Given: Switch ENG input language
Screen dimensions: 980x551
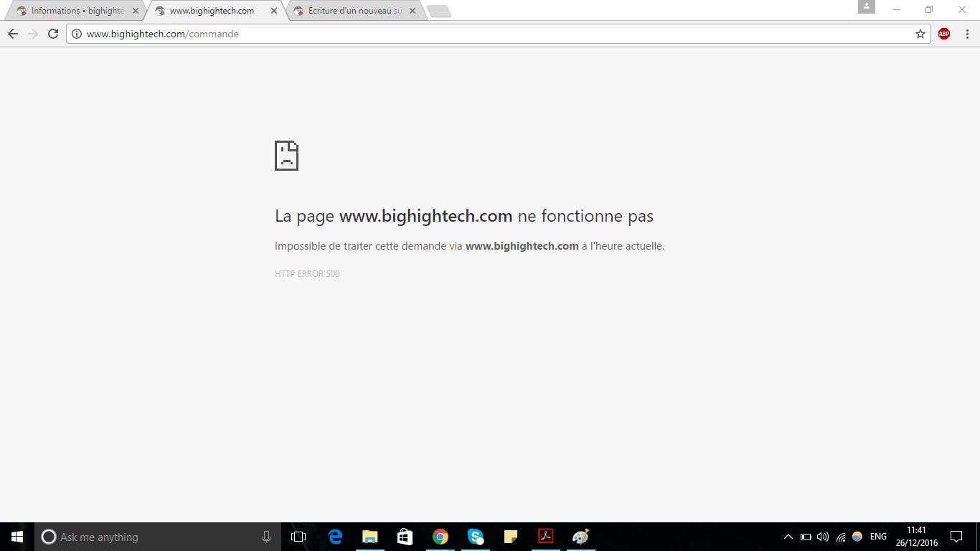Looking at the screenshot, I should click(x=878, y=537).
